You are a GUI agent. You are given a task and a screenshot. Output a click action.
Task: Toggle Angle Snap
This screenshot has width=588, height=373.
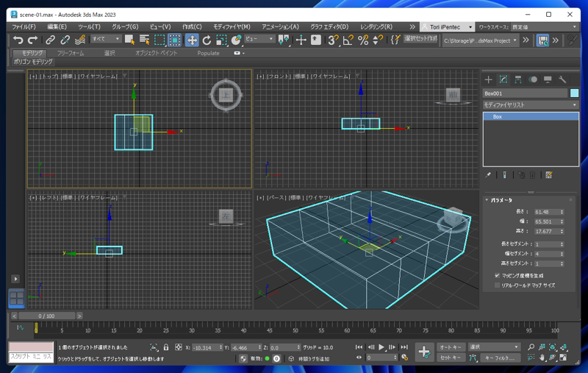[348, 40]
